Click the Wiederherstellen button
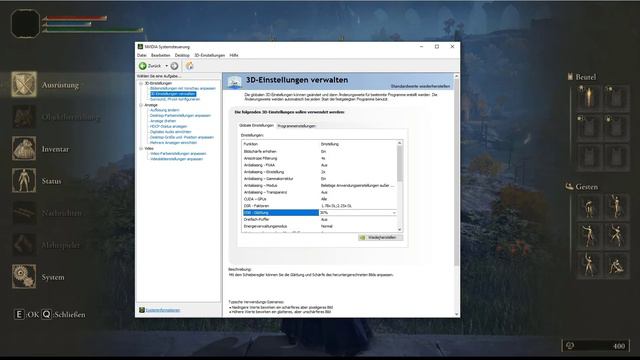This screenshot has height=360, width=640. pos(380,238)
